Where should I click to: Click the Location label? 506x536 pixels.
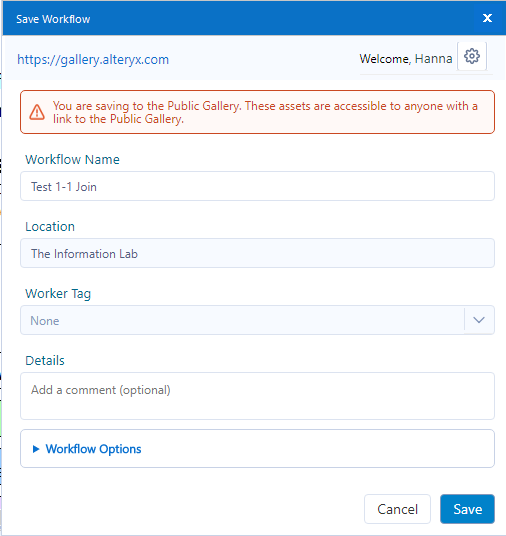[50, 227]
